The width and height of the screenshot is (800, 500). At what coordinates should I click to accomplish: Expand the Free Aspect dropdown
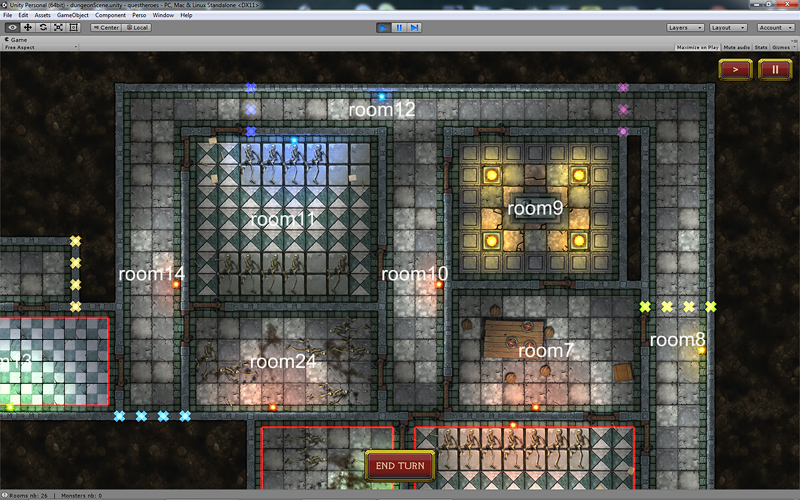tap(40, 47)
